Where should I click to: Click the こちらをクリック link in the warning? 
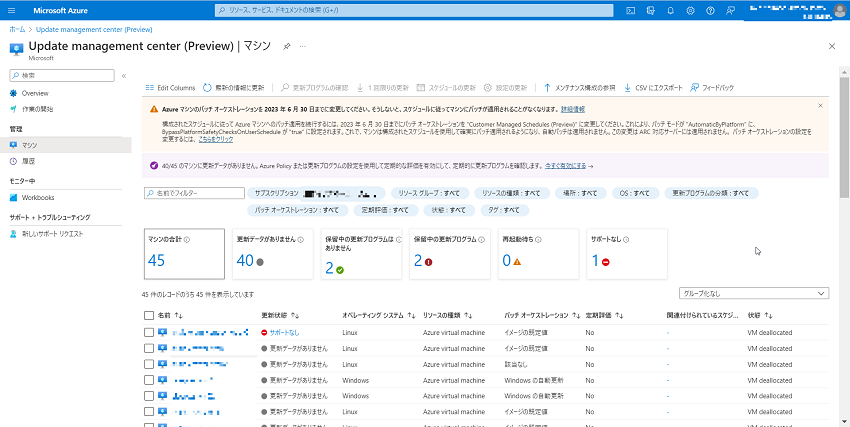coord(216,139)
